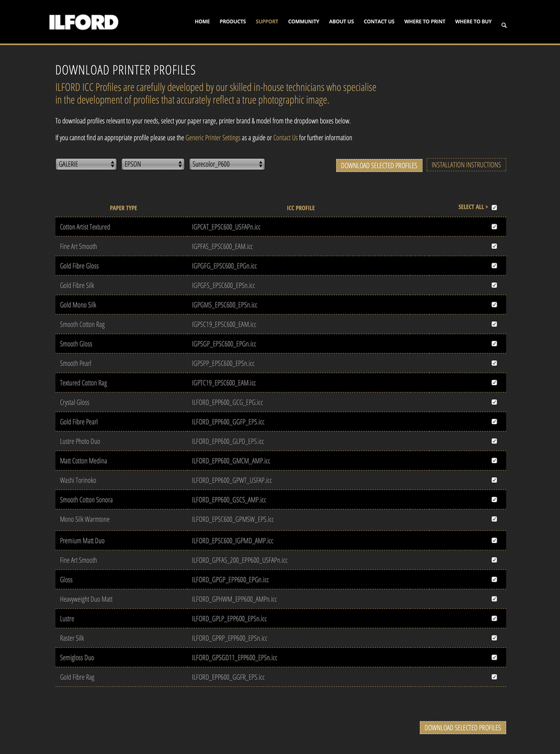
Task: Uncheck Heavyweight Duo Matt profile
Action: [494, 599]
